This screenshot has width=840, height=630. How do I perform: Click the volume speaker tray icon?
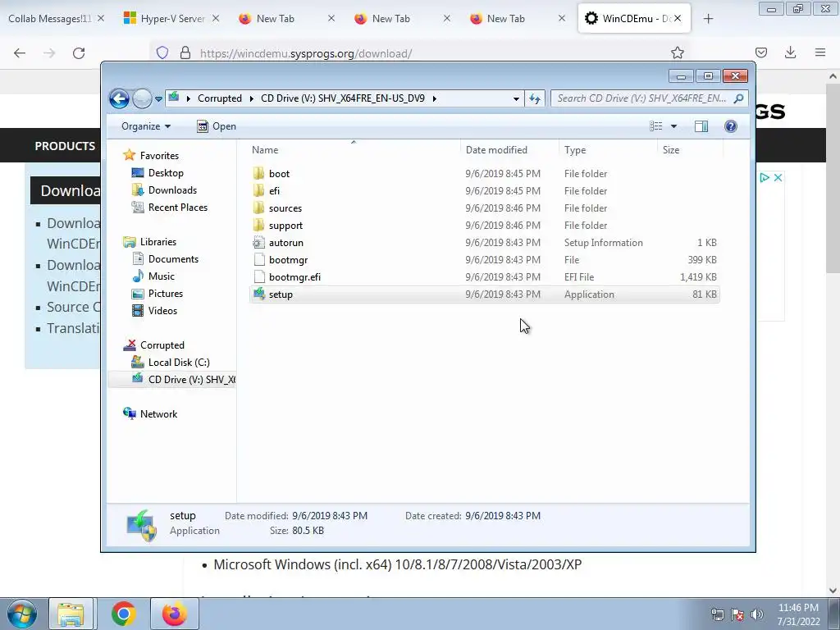tap(756, 614)
